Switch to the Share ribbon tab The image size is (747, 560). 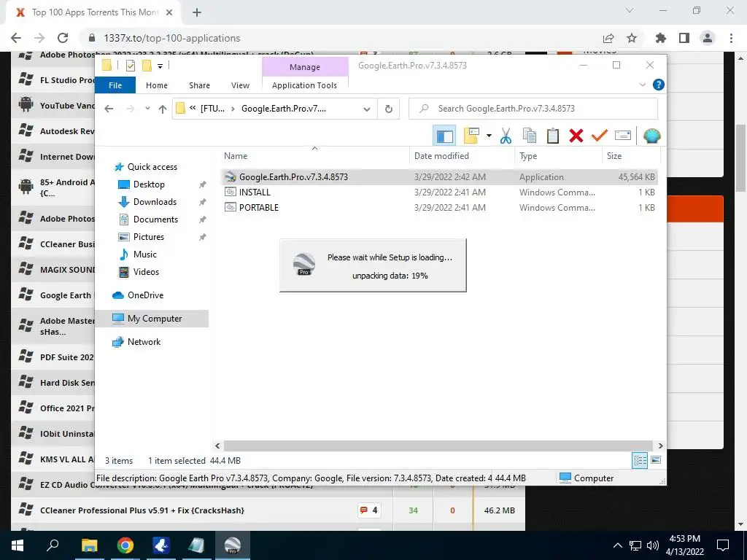pos(199,85)
